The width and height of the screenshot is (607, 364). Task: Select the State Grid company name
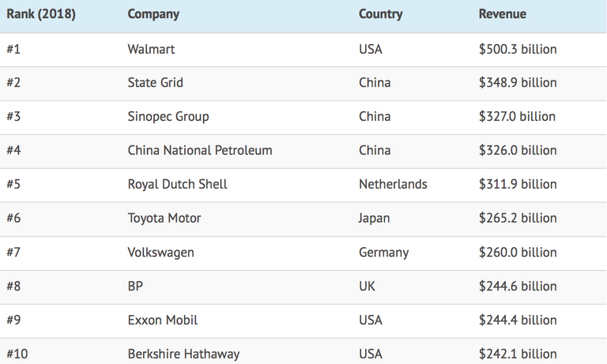(155, 83)
